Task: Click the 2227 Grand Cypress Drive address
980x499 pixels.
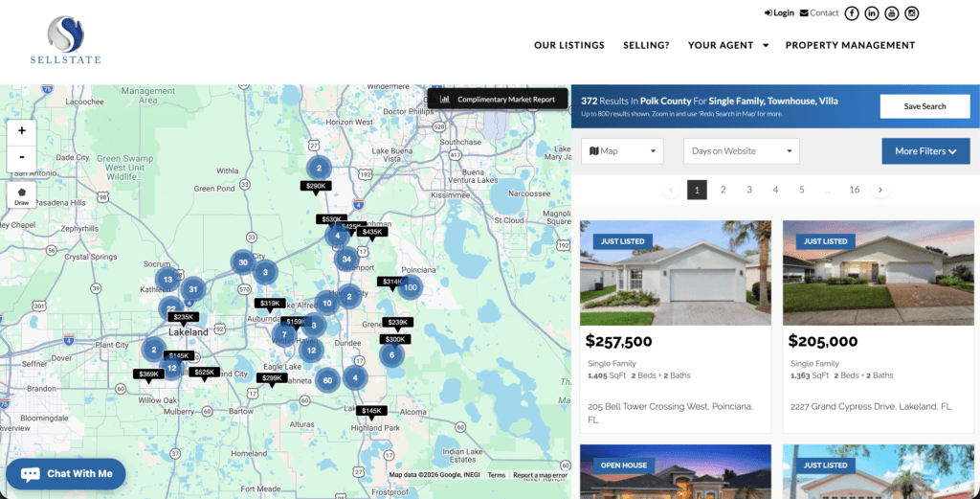Action: pyautogui.click(x=871, y=406)
